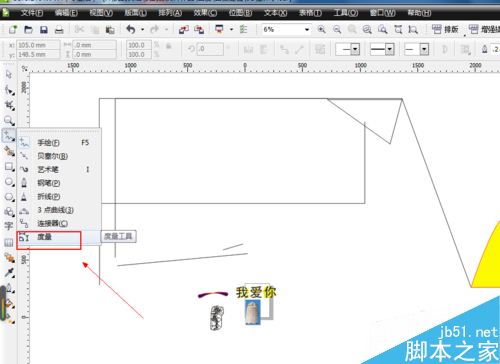Open the 文件(F) menu

[32, 13]
